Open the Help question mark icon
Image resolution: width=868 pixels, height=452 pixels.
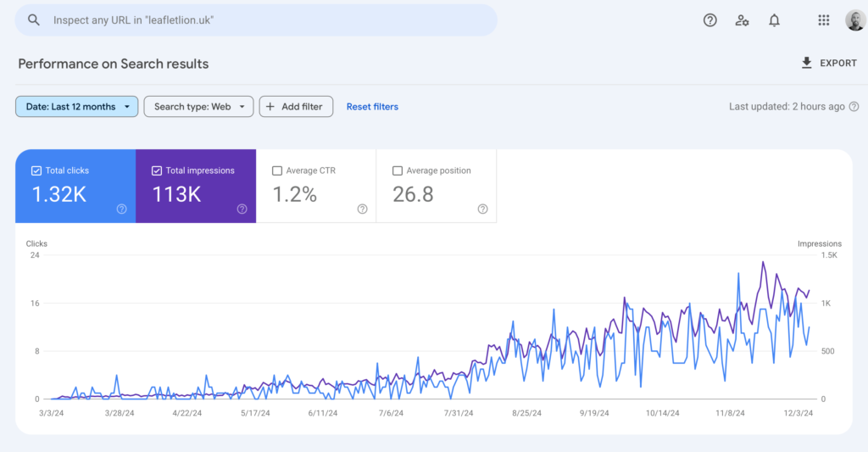[x=709, y=20]
